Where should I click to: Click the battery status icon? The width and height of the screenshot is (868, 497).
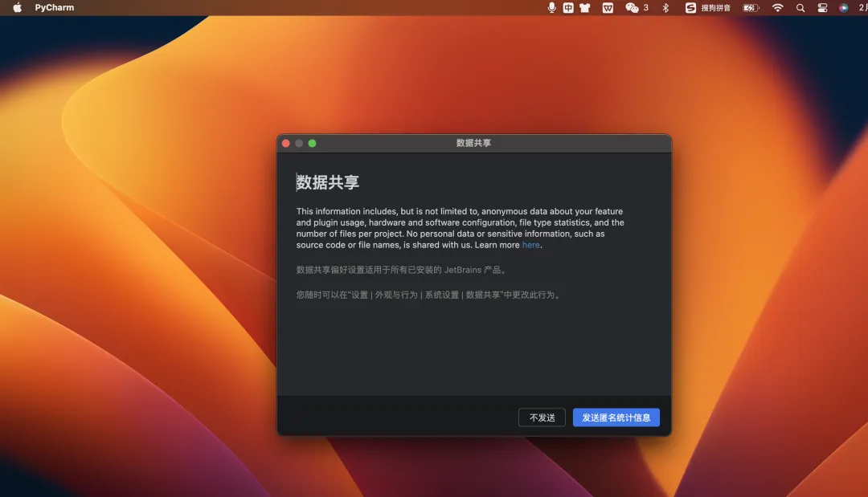click(751, 8)
